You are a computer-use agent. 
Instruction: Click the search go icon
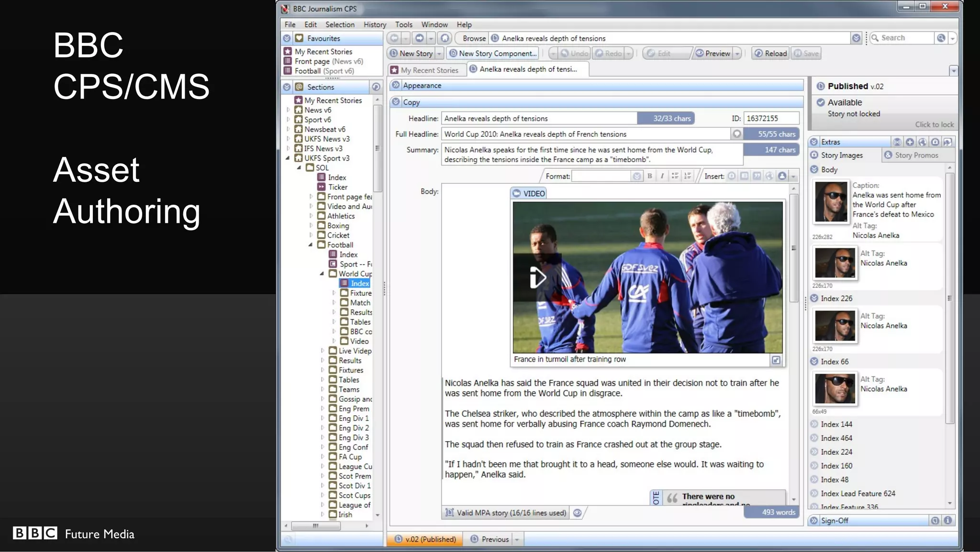[x=941, y=38]
